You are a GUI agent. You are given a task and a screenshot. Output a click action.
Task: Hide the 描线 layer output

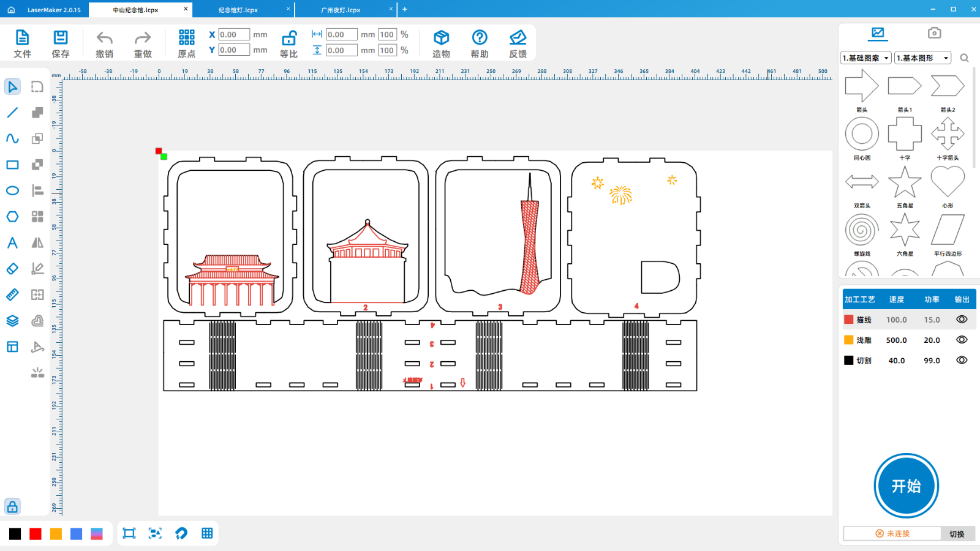point(962,320)
